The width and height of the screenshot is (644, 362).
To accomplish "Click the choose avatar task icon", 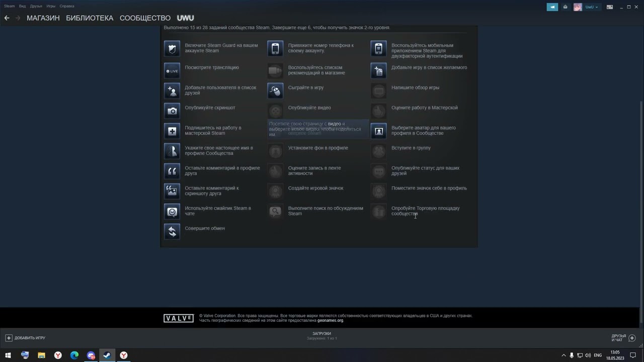I will pos(379,131).
